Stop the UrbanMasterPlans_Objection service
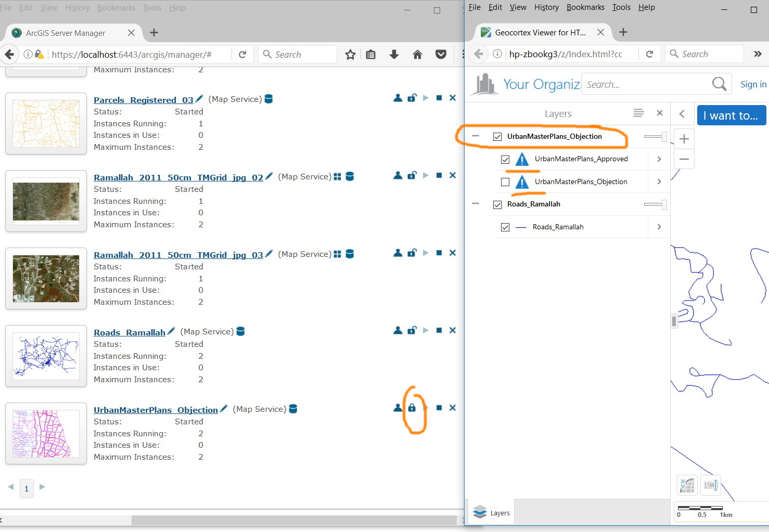The height and width of the screenshot is (532, 769). click(x=439, y=408)
